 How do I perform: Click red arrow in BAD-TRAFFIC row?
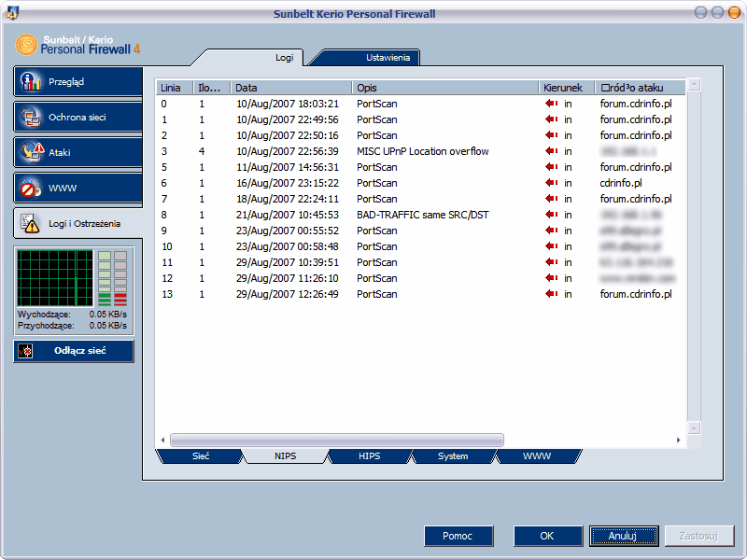point(552,215)
